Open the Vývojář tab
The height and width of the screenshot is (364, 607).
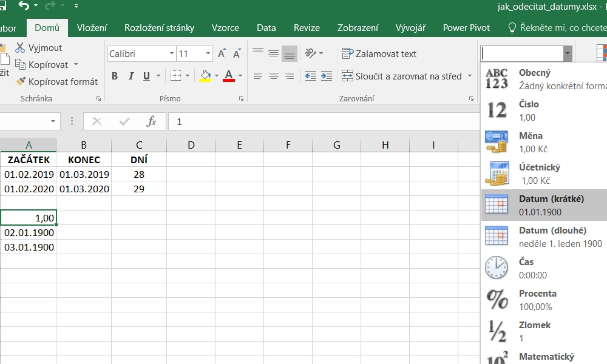(x=410, y=28)
